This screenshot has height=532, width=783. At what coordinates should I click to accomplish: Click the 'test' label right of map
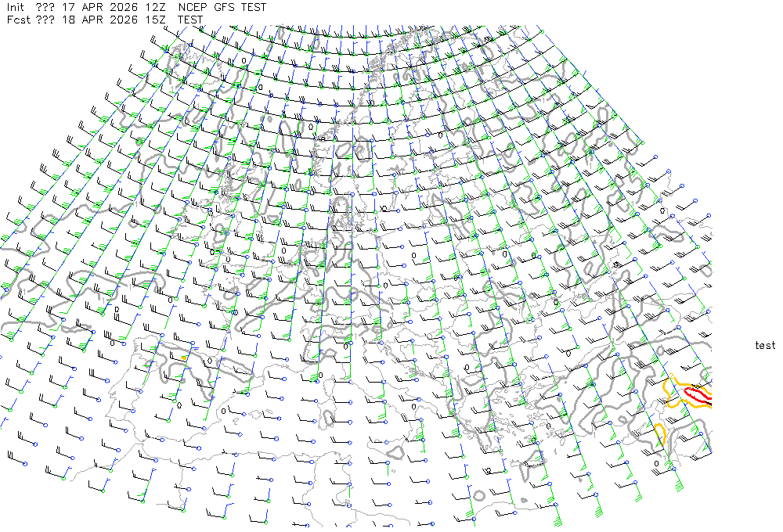pos(765,345)
